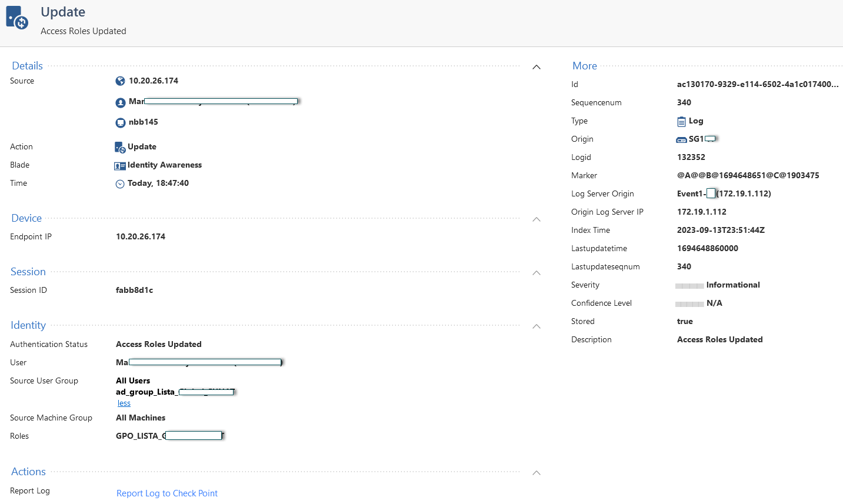Click the user icon beside the source username
The width and height of the screenshot is (843, 504).
tap(120, 101)
